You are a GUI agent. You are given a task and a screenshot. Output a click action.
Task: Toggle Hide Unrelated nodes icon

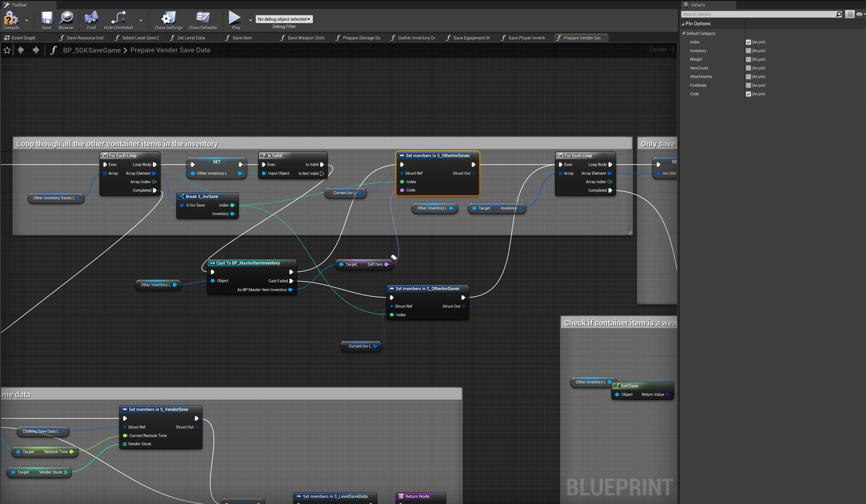coord(118,18)
